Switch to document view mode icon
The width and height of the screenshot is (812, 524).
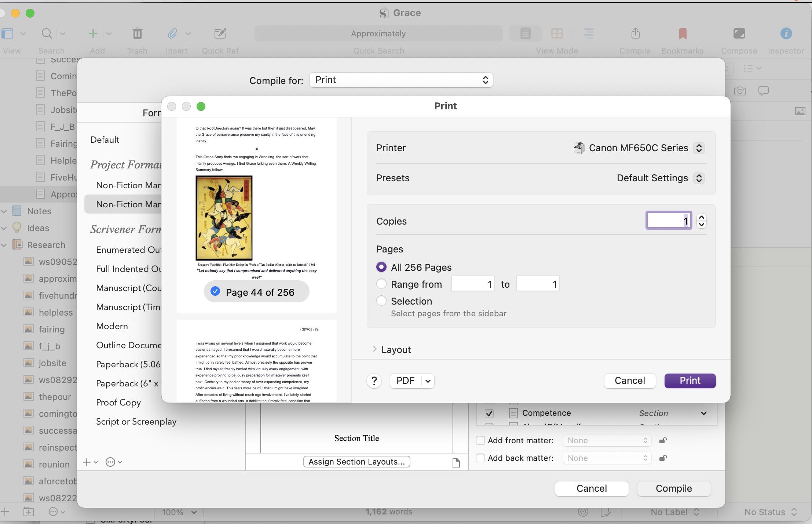point(525,33)
